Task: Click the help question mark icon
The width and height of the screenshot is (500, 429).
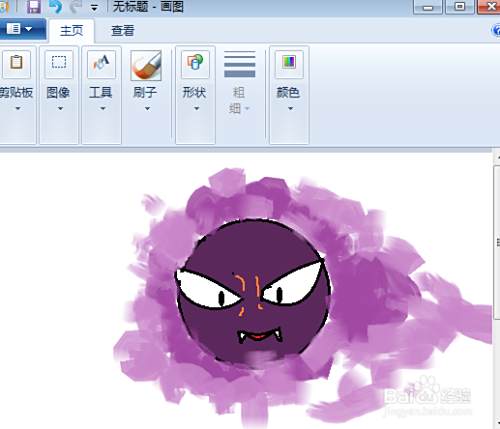Action: [x=496, y=31]
